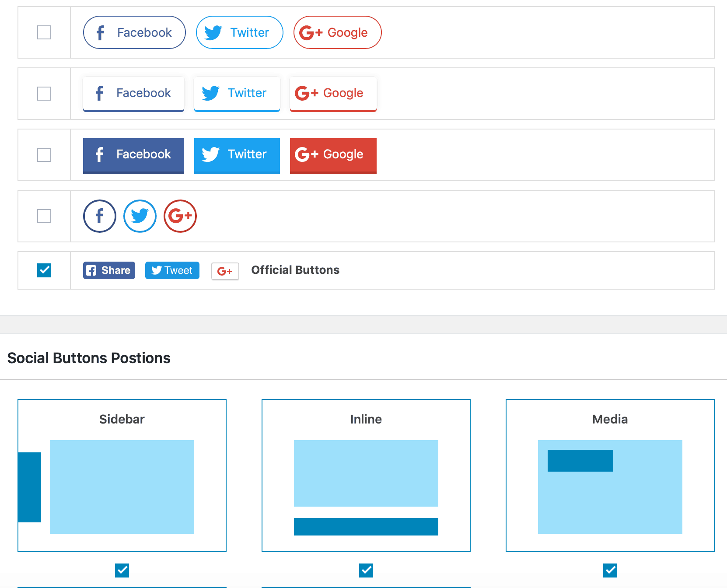Select the Inline position preview card
This screenshot has height=588, width=727.
point(366,475)
